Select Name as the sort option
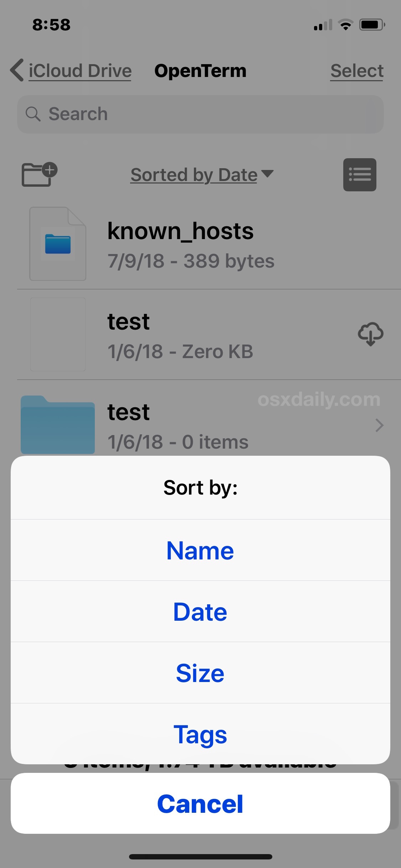Image resolution: width=401 pixels, height=868 pixels. point(200,550)
